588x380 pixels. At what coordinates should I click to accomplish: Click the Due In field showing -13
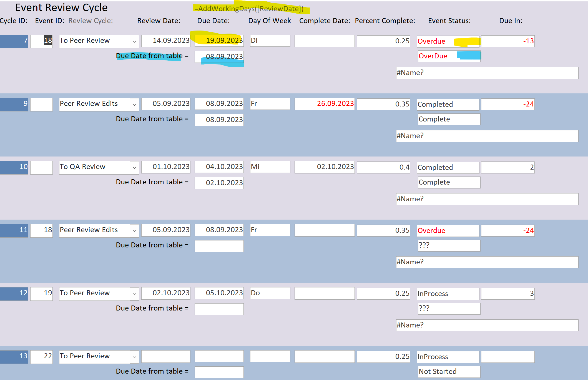(x=507, y=41)
